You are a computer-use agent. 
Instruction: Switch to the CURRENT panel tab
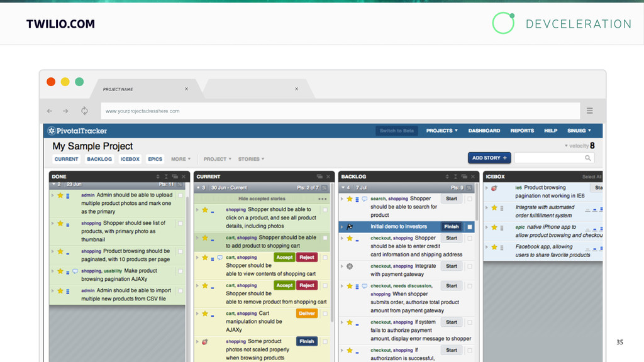(x=66, y=159)
